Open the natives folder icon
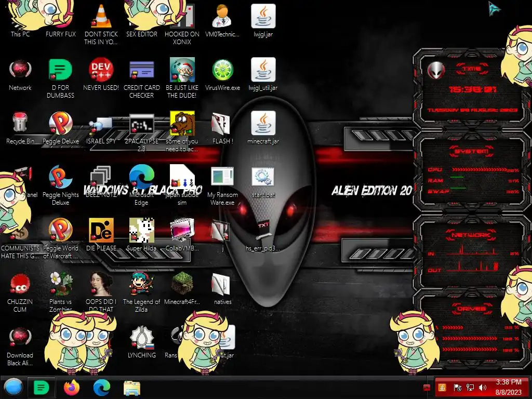 pos(222,288)
